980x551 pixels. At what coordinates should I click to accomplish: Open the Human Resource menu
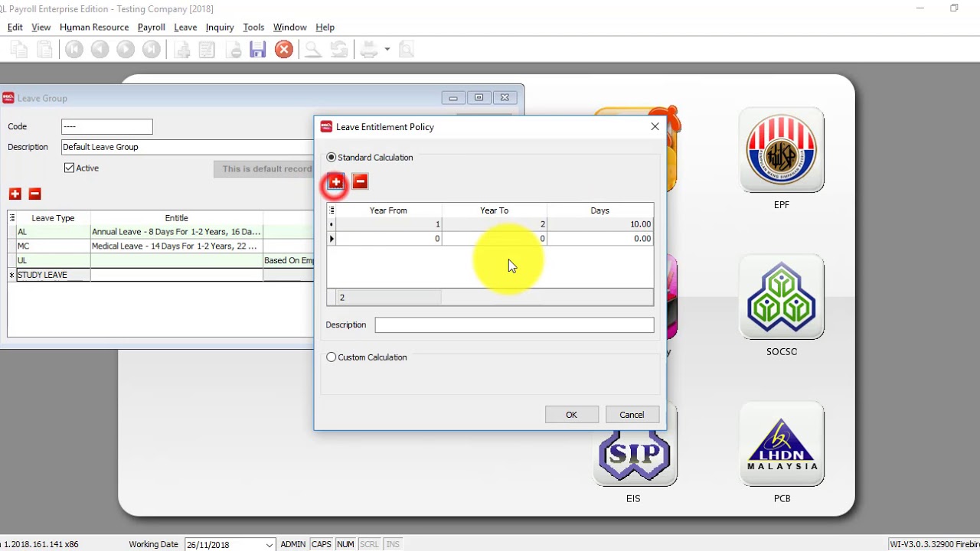[94, 27]
